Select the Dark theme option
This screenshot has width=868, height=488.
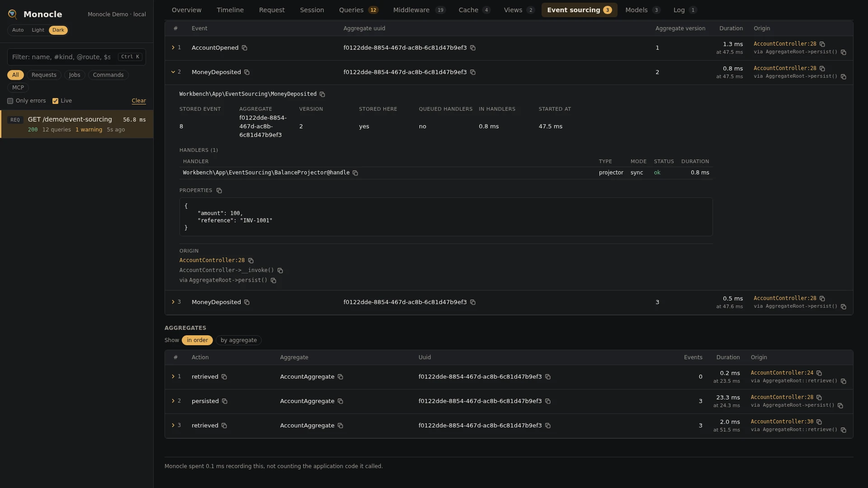click(58, 30)
